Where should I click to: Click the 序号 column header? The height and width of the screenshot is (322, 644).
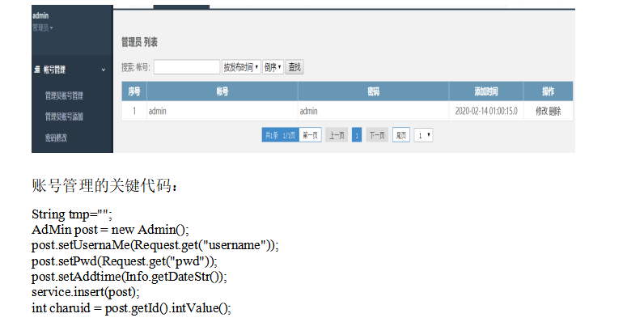click(x=134, y=91)
